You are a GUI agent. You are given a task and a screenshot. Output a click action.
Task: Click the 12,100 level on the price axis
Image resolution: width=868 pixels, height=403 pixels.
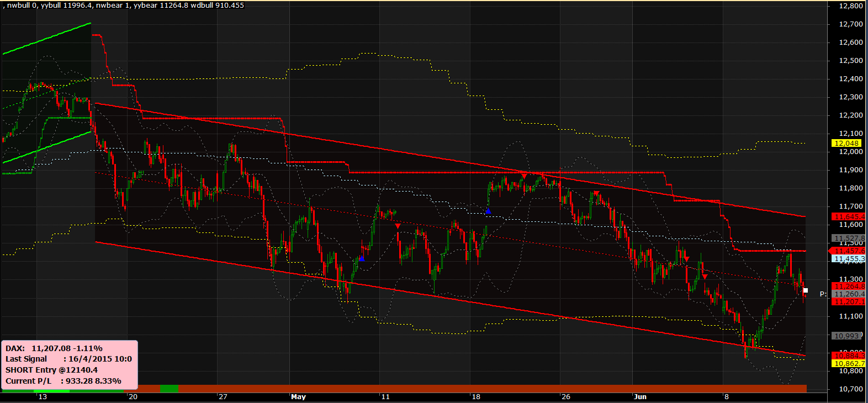click(x=851, y=134)
